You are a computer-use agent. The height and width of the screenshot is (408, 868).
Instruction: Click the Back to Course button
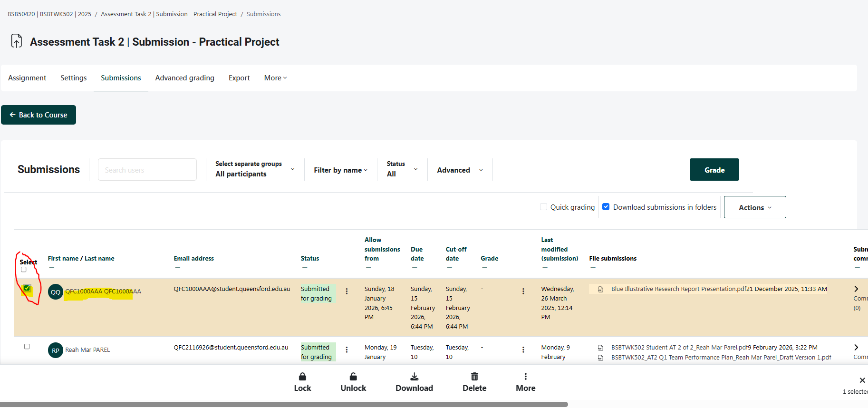click(x=39, y=115)
